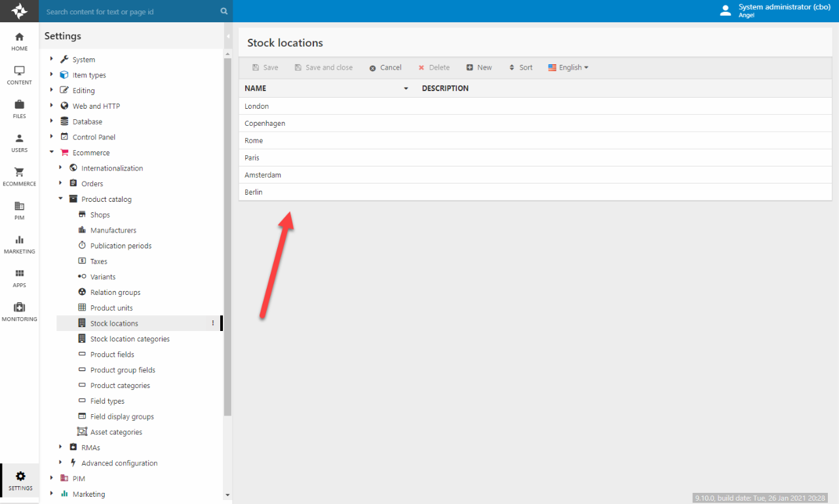This screenshot has height=504, width=839.
Task: Click the system administrator user icon
Action: 725,10
